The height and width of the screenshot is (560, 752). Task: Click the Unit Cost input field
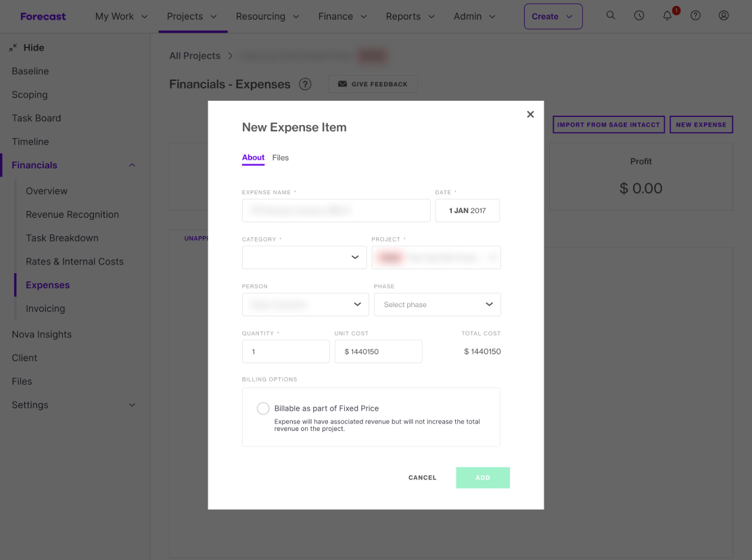coord(379,352)
